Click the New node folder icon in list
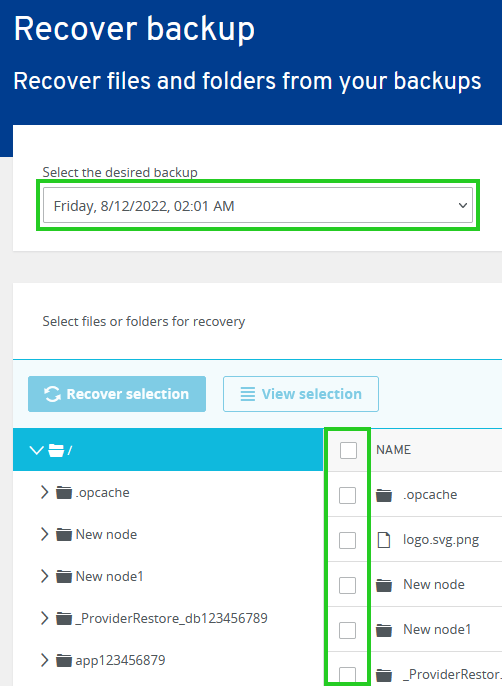This screenshot has height=686, width=502. (x=384, y=585)
